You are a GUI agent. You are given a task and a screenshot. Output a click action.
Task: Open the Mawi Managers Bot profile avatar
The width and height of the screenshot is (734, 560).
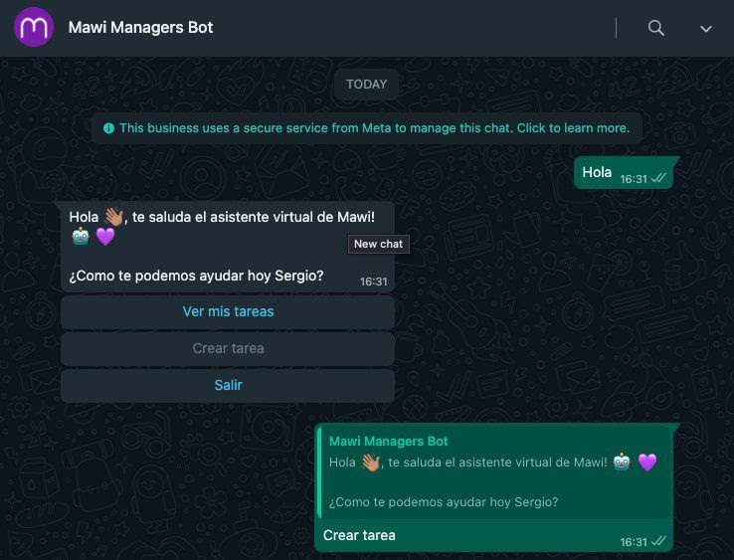click(34, 27)
